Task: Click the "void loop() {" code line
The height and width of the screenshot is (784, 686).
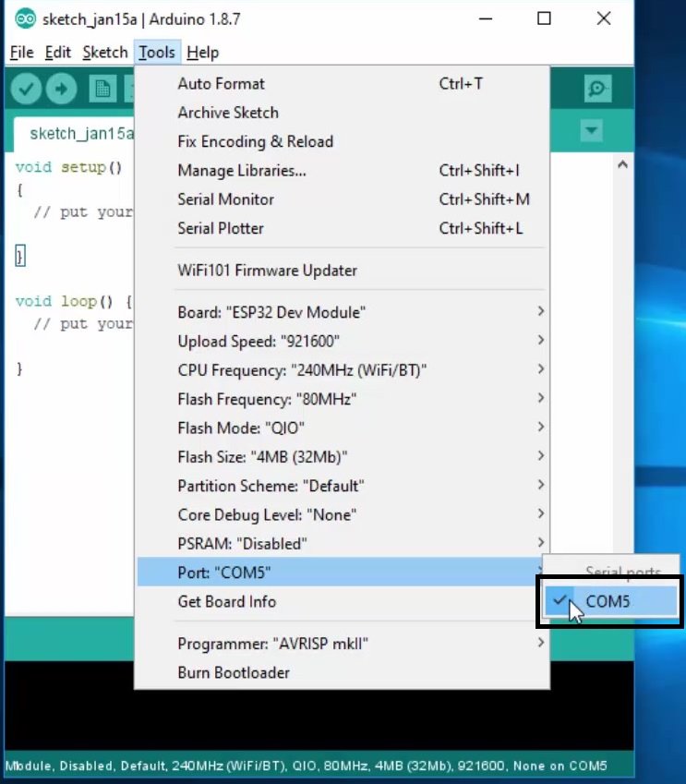Action: click(x=74, y=301)
